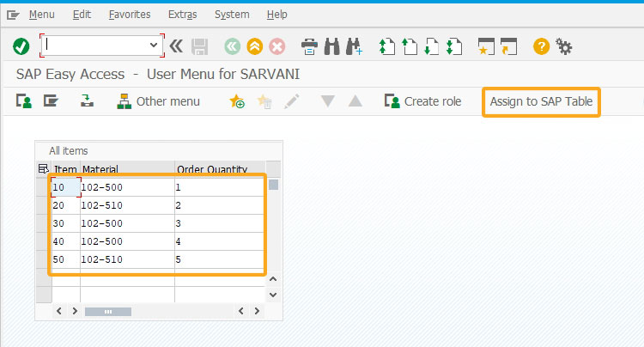Image resolution: width=644 pixels, height=347 pixels.
Task: Click Delete Favorites star trash icon
Action: (264, 101)
